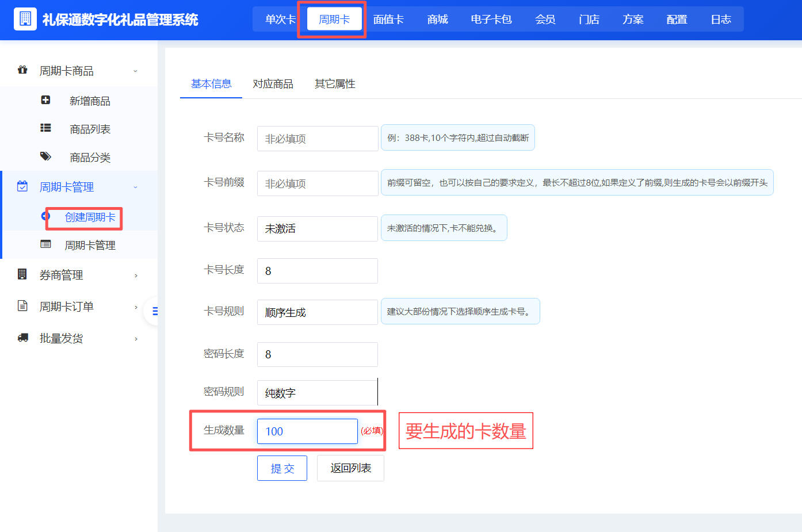Screen dimensions: 802x532
Task: Click the circle icon beside 创建周期卡
Action: (x=45, y=216)
